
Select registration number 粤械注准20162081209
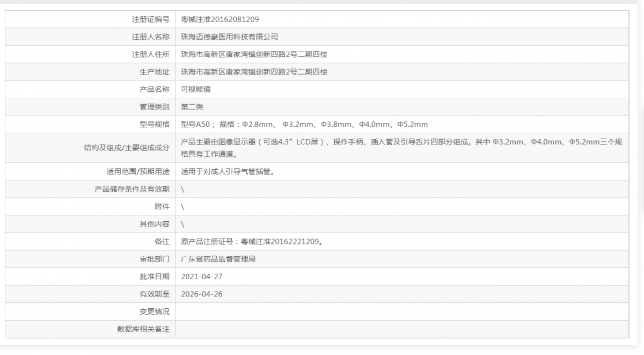click(x=220, y=19)
